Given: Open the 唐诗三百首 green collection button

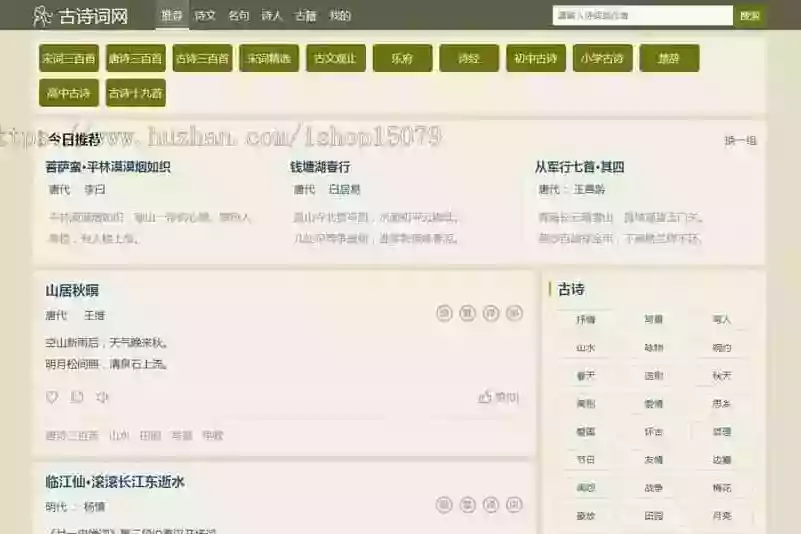Looking at the screenshot, I should click(135, 58).
